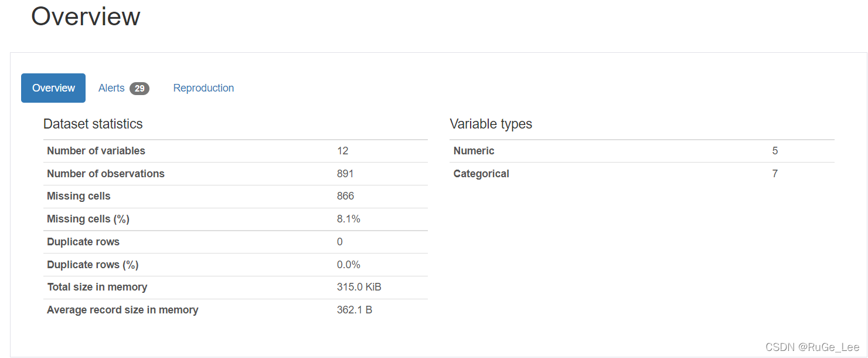Click the 29 alerts count badge
This screenshot has width=868, height=358.
139,89
